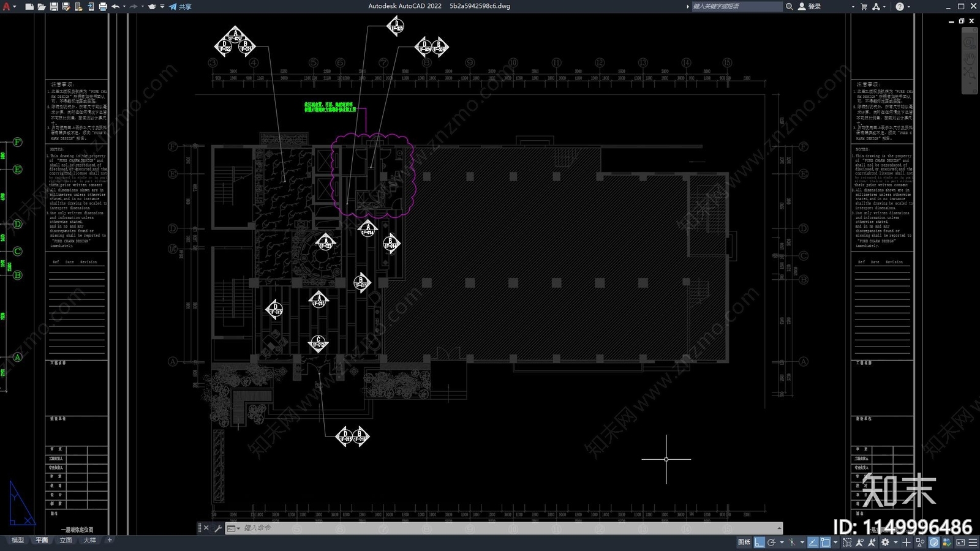This screenshot has height=551, width=980.
Task: Toggle object snap tracking in status bar
Action: tap(813, 542)
